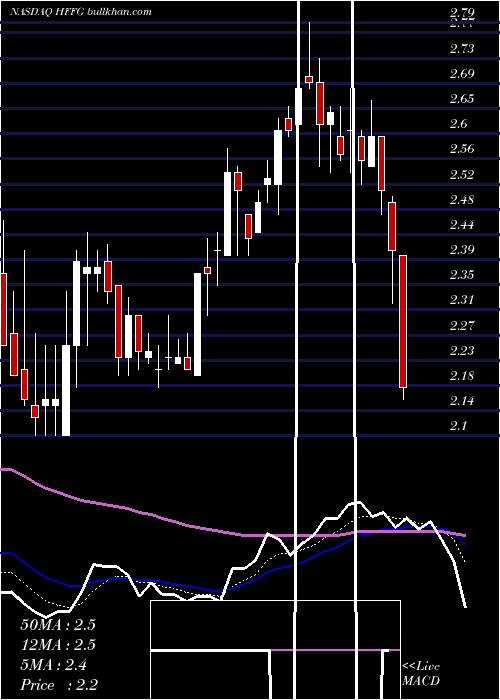Click the Price : 2.2 legend text
500x700 pixels.
59,685
